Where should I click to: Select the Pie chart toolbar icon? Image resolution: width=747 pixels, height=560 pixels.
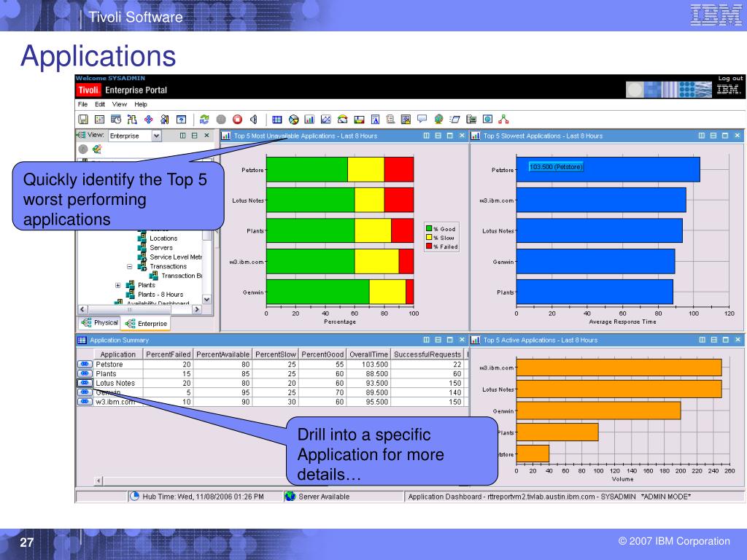[x=293, y=119]
